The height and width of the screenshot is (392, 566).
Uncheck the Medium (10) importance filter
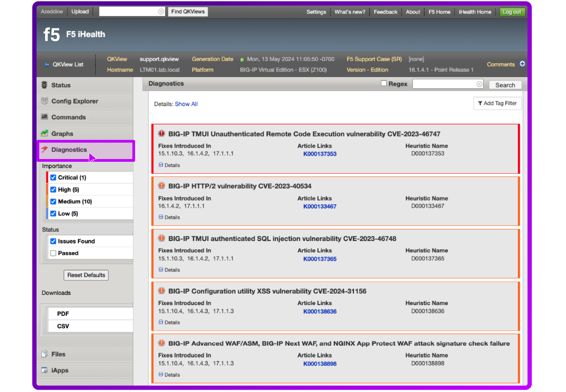(53, 201)
